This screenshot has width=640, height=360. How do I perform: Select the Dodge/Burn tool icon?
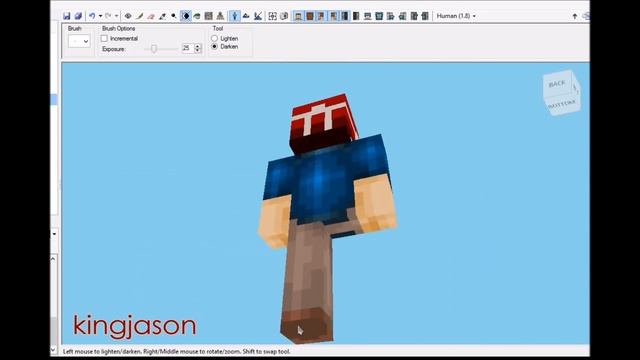tap(174, 16)
